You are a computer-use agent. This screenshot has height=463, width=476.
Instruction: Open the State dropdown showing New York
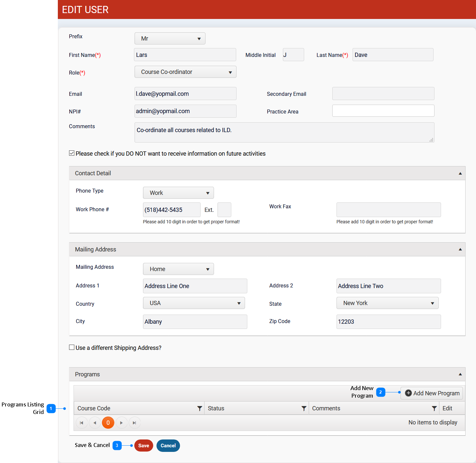387,303
